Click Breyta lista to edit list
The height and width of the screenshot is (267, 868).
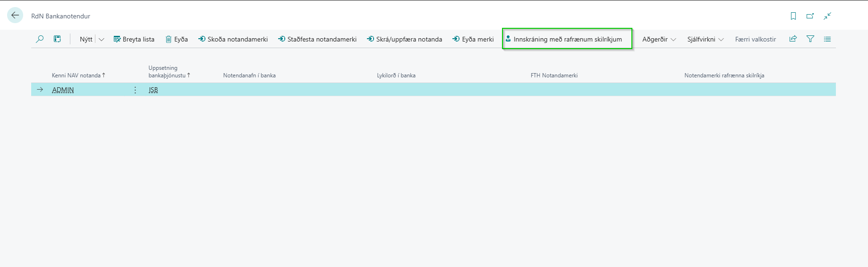pyautogui.click(x=134, y=39)
